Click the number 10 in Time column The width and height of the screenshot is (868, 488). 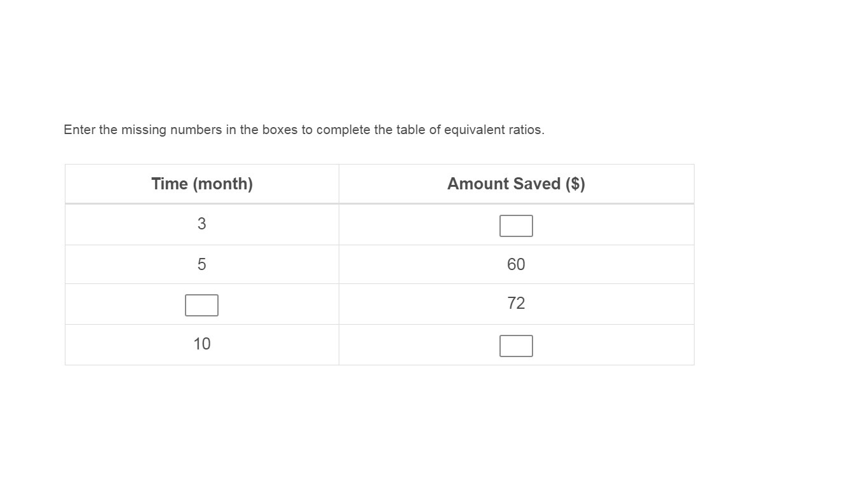coord(201,344)
